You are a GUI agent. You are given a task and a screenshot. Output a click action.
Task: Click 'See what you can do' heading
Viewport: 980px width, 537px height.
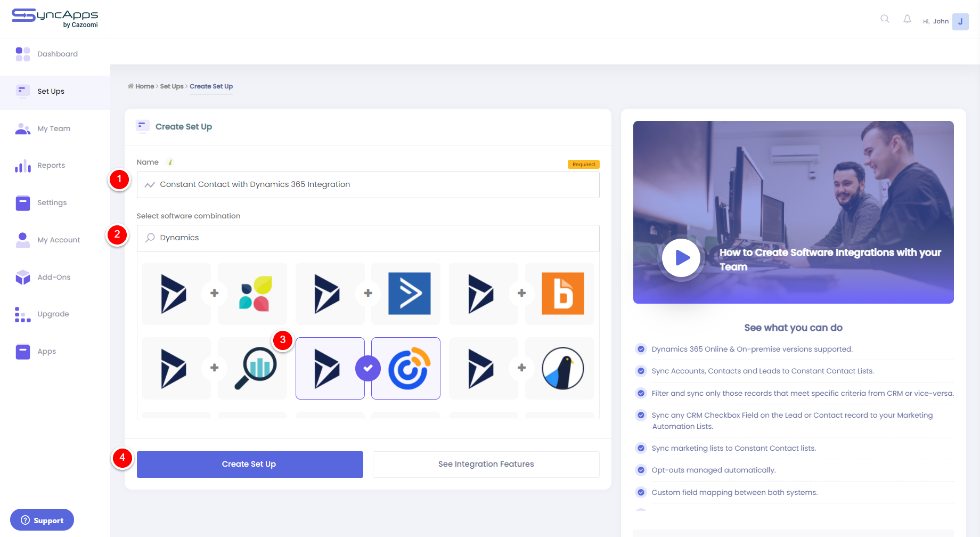pos(794,328)
